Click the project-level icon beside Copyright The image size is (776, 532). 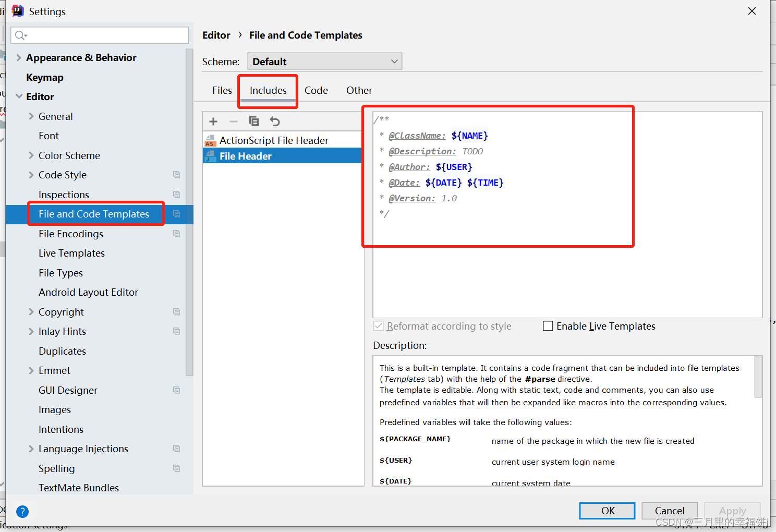[177, 312]
